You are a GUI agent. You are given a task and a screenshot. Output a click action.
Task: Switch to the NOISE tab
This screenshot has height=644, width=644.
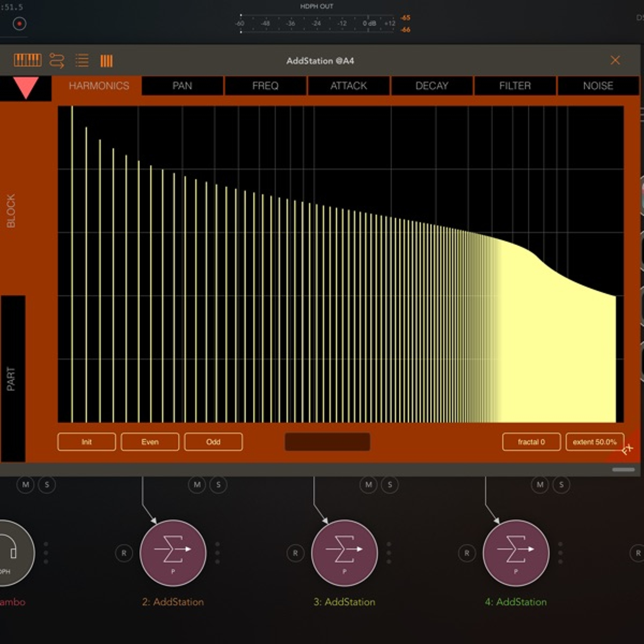[598, 86]
